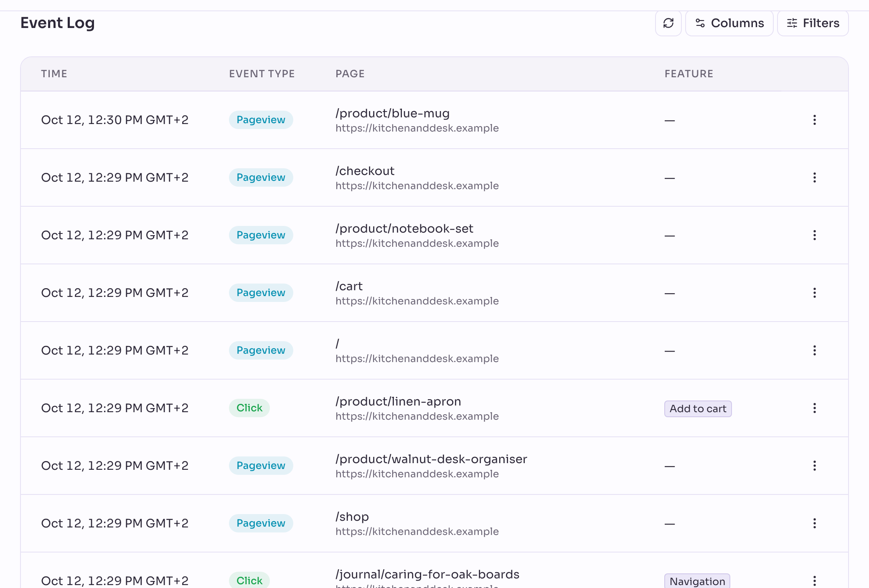Click the /checkout page path
The height and width of the screenshot is (588, 869).
(365, 171)
